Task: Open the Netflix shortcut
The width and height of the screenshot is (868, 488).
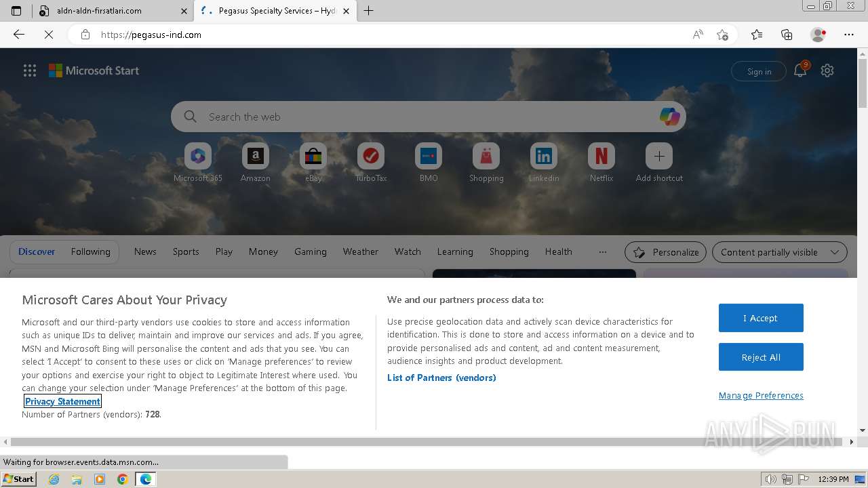Action: (601, 163)
